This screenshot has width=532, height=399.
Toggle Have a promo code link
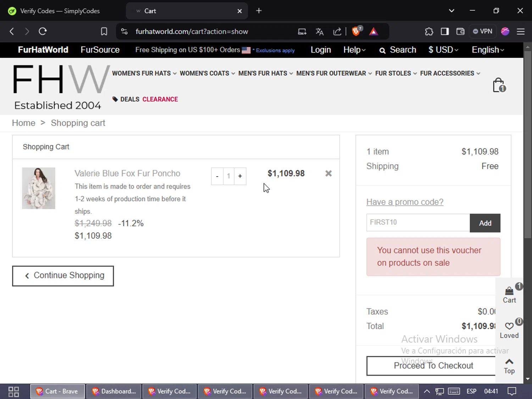pos(405,202)
